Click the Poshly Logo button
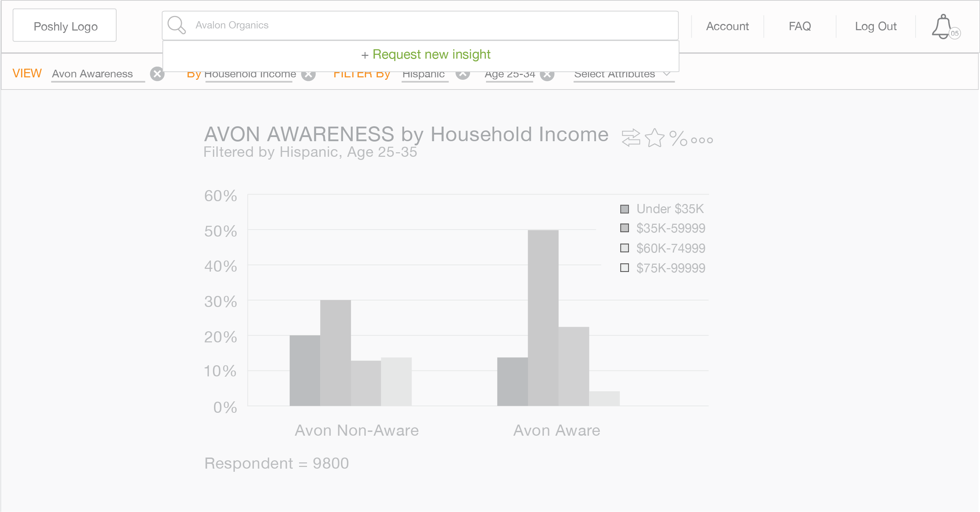 65,25
